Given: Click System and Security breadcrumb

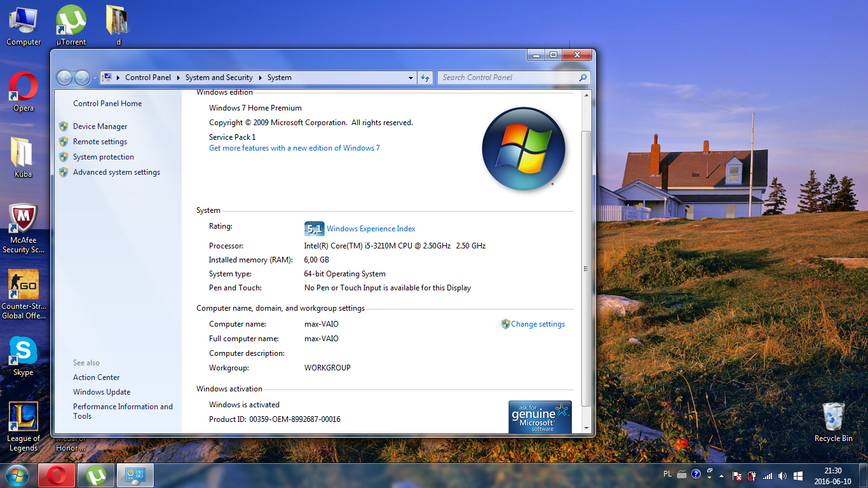Looking at the screenshot, I should pos(219,78).
